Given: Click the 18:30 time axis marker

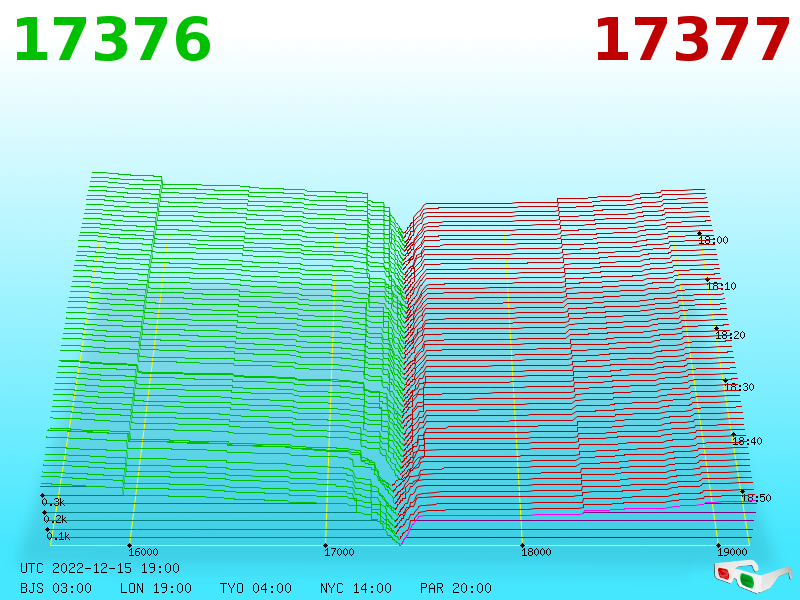Looking at the screenshot, I should 739,387.
